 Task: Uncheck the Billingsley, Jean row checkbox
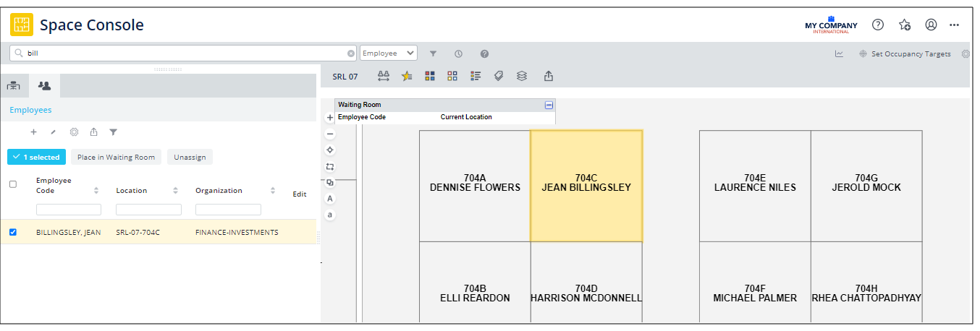tap(12, 232)
